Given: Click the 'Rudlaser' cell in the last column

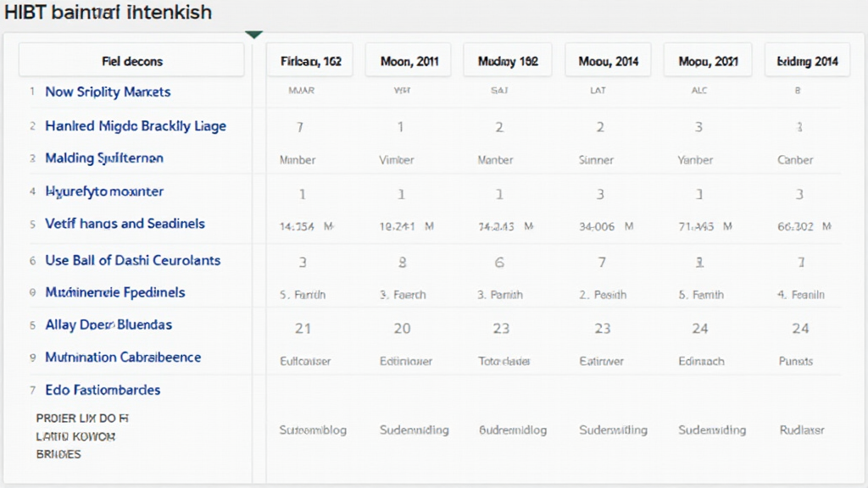Looking at the screenshot, I should [x=801, y=430].
